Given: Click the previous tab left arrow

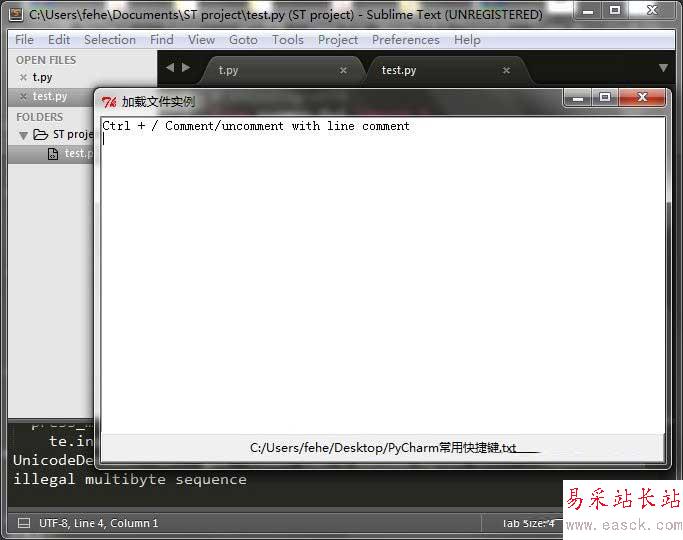Looking at the screenshot, I should [170, 68].
